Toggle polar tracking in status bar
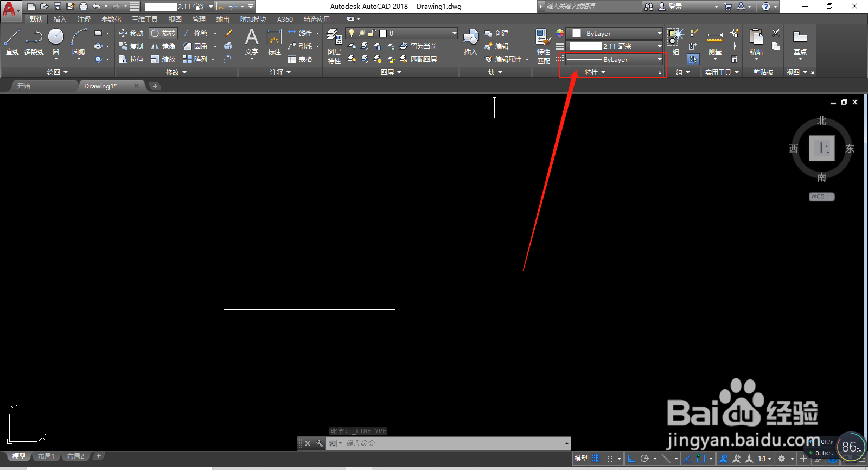This screenshot has height=470, width=868. (x=644, y=459)
